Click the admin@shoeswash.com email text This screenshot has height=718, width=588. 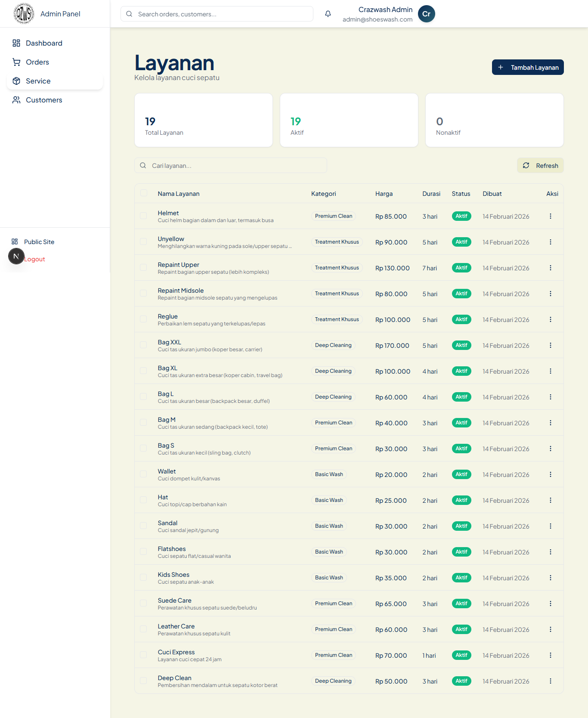pos(378,19)
